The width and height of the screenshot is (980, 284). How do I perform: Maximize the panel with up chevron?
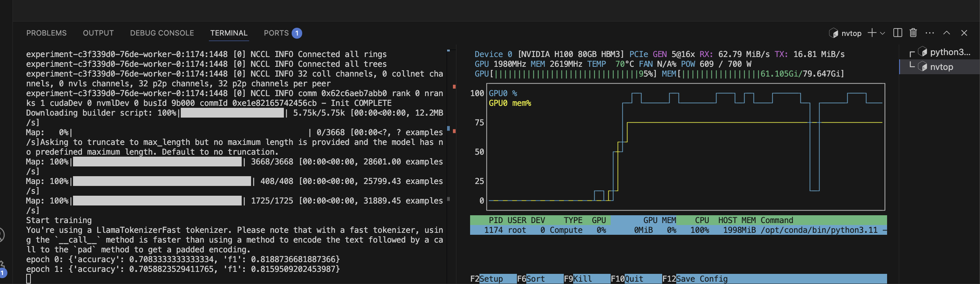pyautogui.click(x=946, y=33)
